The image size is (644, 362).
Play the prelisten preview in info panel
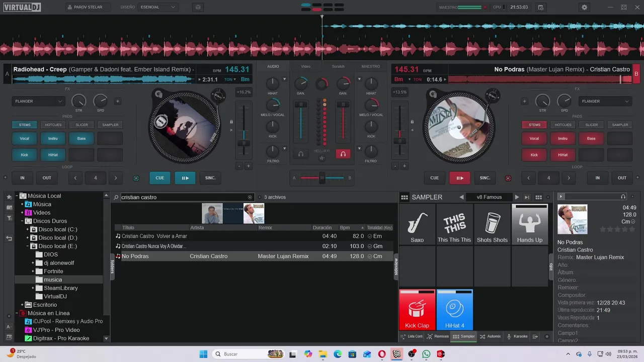coord(561,197)
